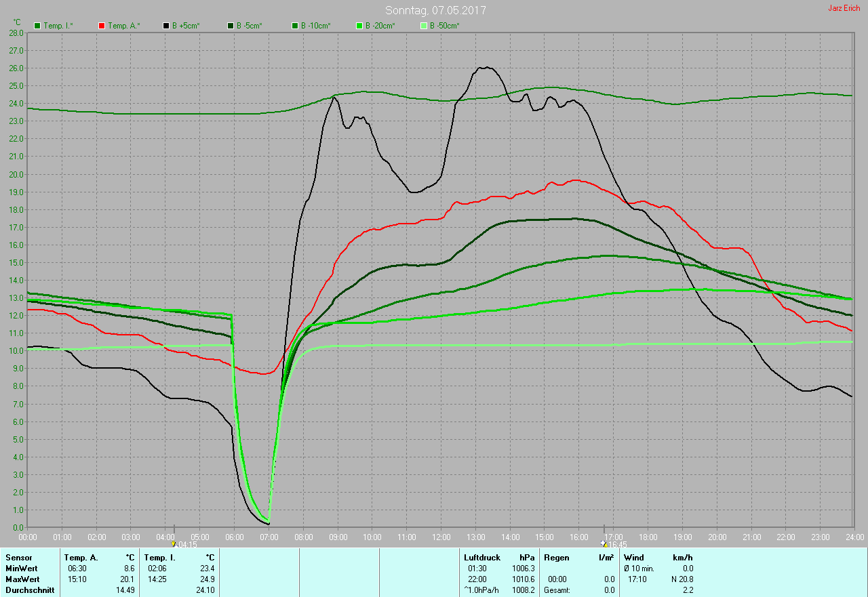Click the red 'Jarz Erich' author label
868x597 pixels.
pos(844,8)
